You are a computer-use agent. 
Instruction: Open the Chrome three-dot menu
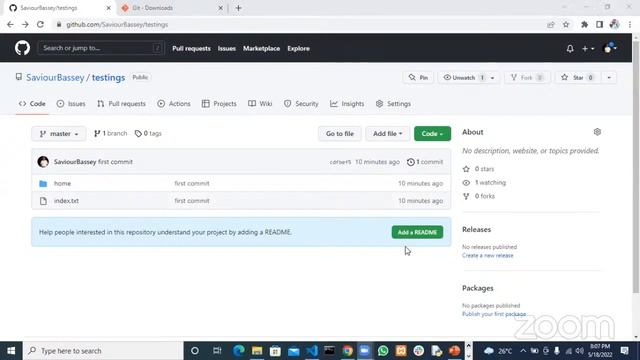630,24
